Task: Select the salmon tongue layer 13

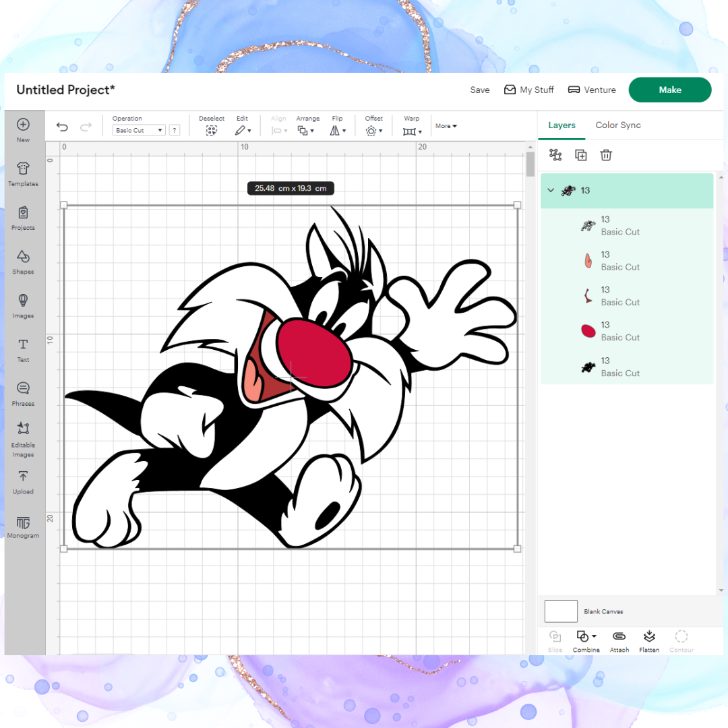Action: click(627, 261)
